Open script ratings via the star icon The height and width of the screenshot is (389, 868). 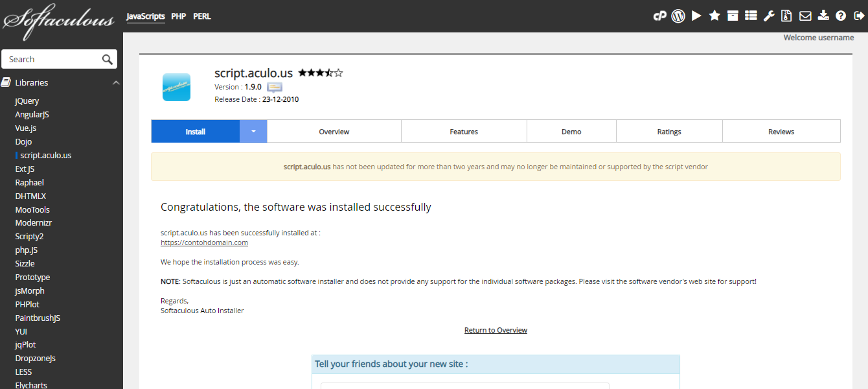click(x=714, y=16)
